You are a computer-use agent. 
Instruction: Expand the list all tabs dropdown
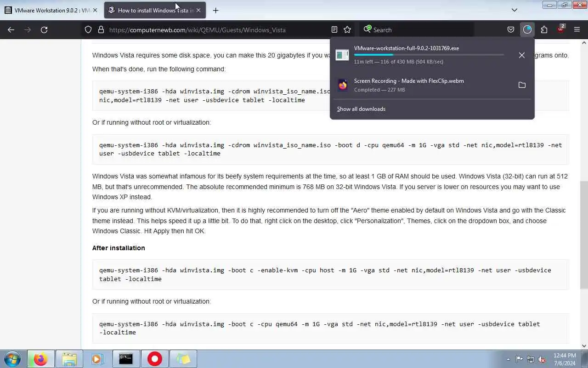[514, 10]
